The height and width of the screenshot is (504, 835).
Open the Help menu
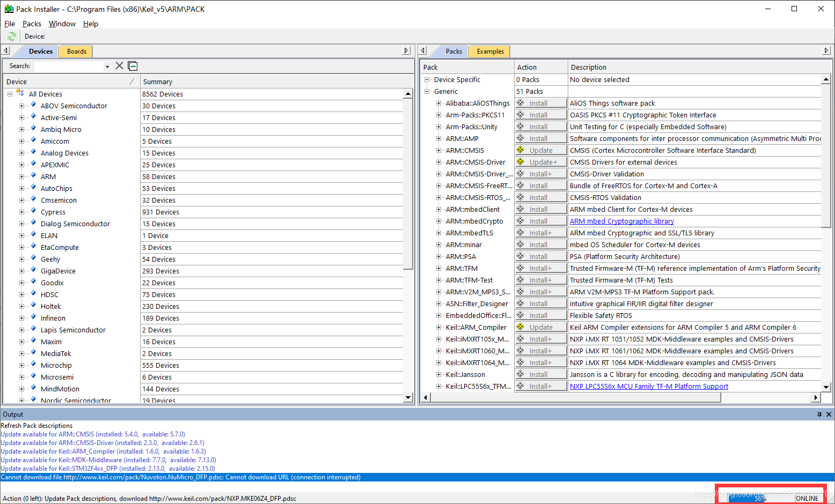(x=91, y=24)
